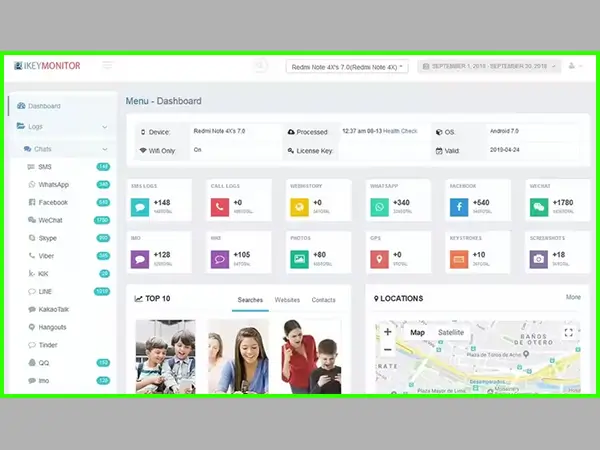
Task: Click the +340 WhatsApp count
Action: pos(401,202)
